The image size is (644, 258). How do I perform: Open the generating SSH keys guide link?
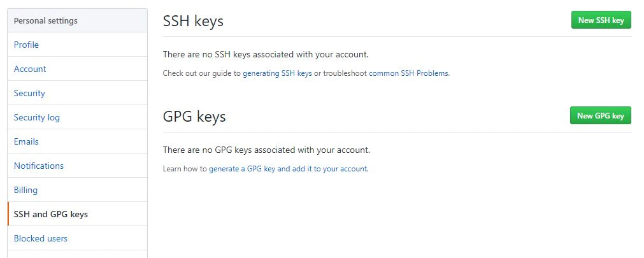click(x=277, y=73)
